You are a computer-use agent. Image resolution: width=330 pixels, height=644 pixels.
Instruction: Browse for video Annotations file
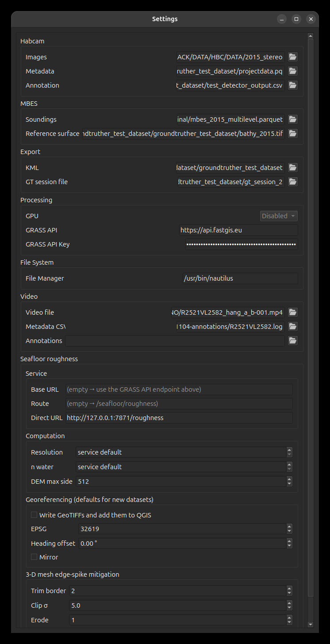coord(292,341)
